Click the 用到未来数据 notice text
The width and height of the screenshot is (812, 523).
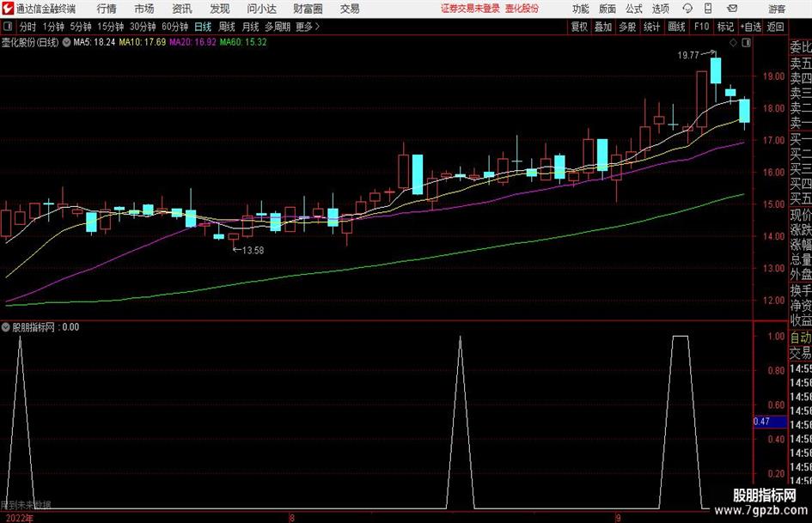click(x=26, y=505)
